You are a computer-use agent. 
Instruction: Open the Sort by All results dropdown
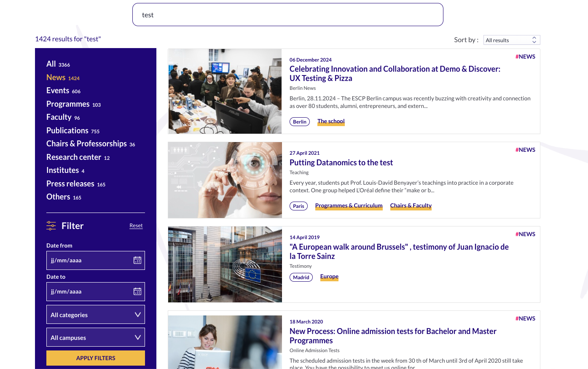pyautogui.click(x=512, y=40)
